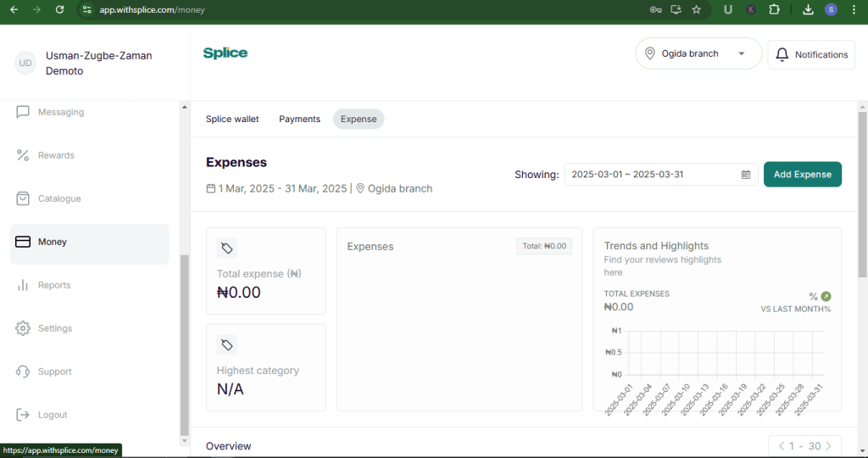Click the Total: ₦0.00 badge

(x=544, y=246)
